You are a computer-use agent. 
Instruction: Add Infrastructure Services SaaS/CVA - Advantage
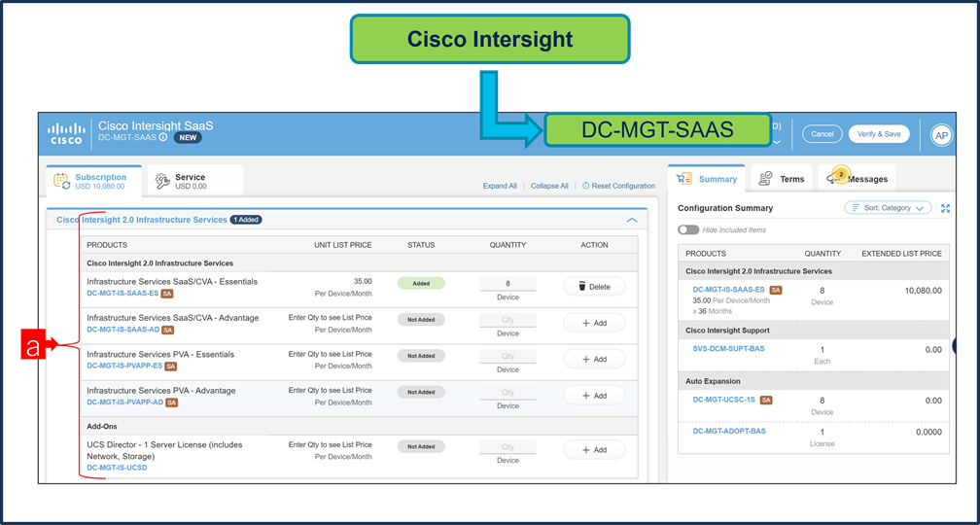click(x=594, y=323)
